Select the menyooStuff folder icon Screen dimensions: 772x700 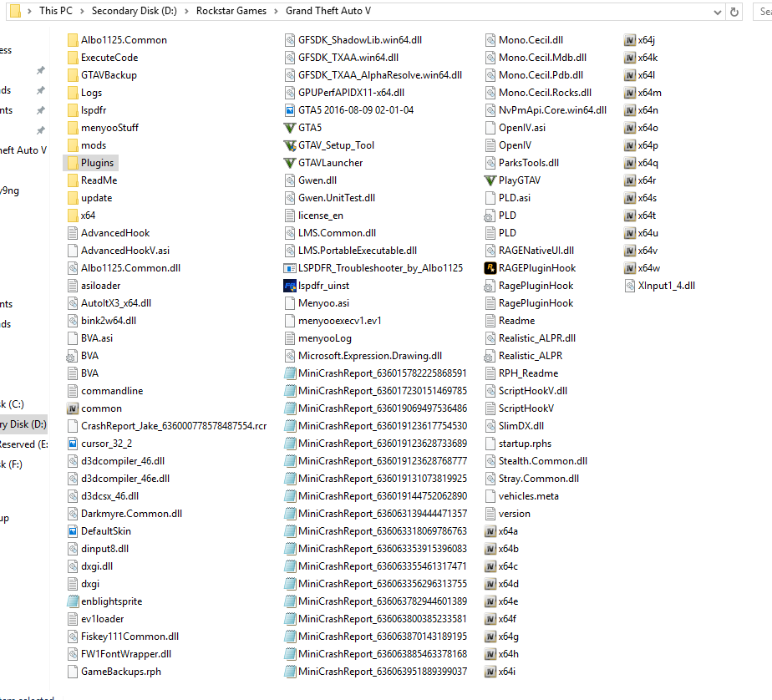click(73, 128)
